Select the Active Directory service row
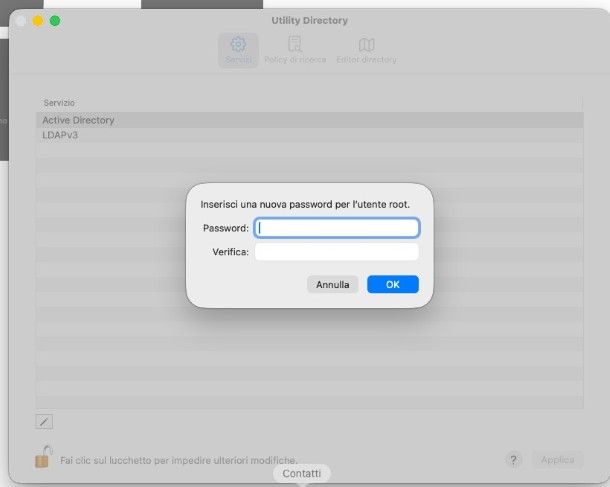This screenshot has height=487, width=610. coord(310,120)
